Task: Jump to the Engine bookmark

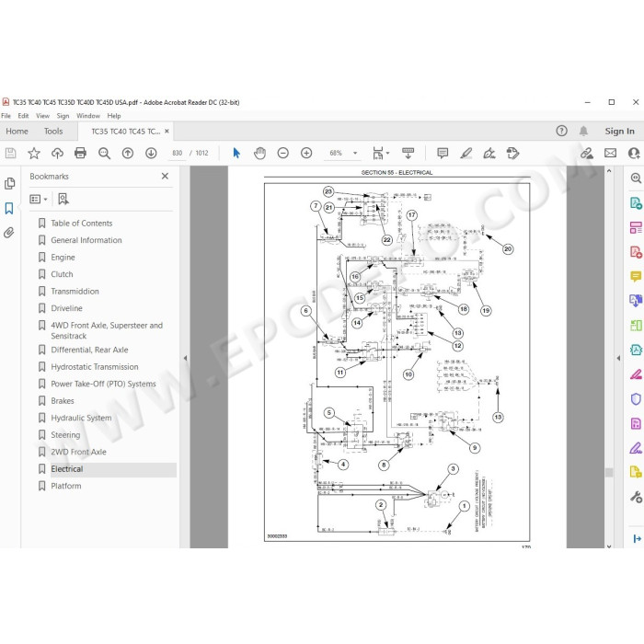Action: coord(63,258)
